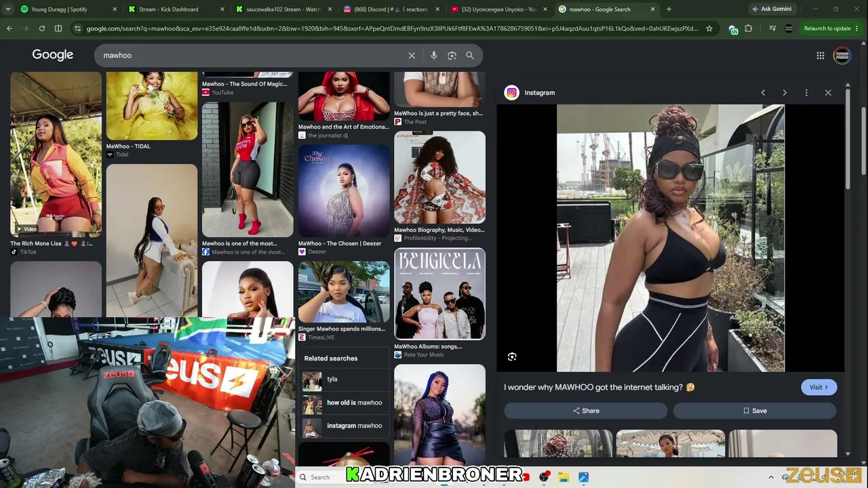
Task: Click the Windows taskbar Search box
Action: [320, 477]
